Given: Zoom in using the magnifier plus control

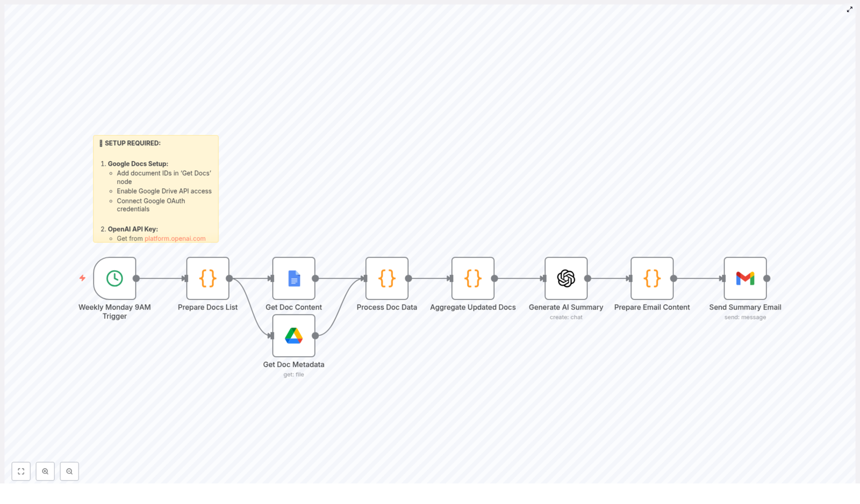Looking at the screenshot, I should coord(45,471).
